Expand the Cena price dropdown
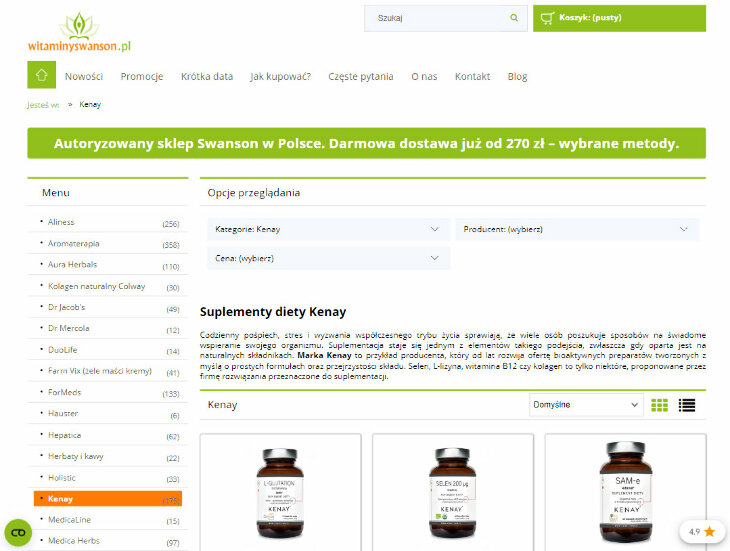Image resolution: width=730 pixels, height=551 pixels. pos(329,258)
